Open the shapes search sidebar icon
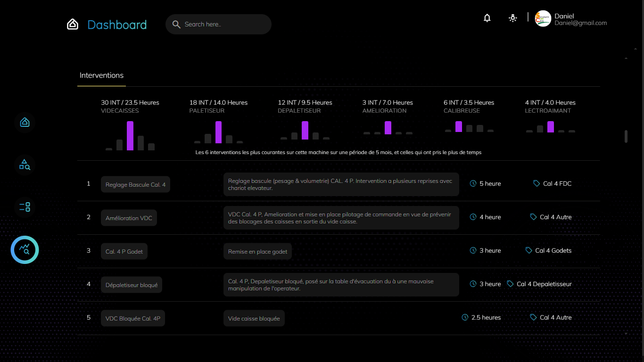Viewport: 644px width, 362px height. pyautogui.click(x=25, y=165)
